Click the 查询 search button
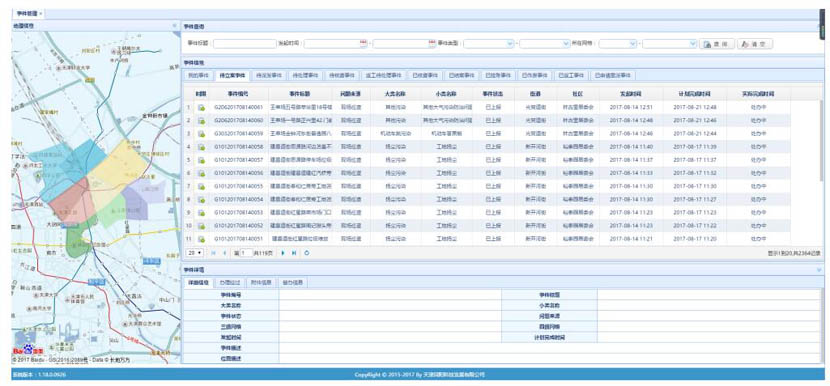830x386 pixels. (717, 44)
